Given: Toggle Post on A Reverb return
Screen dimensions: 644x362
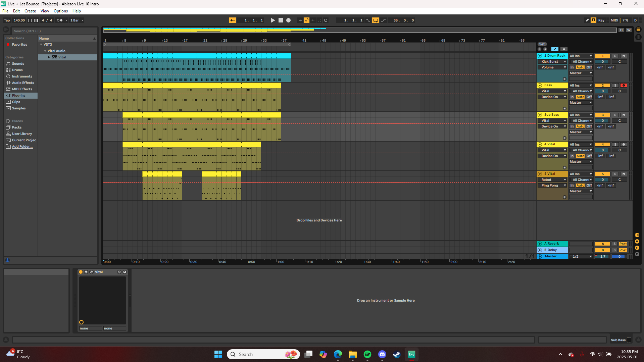Looking at the screenshot, I should pyautogui.click(x=623, y=244).
